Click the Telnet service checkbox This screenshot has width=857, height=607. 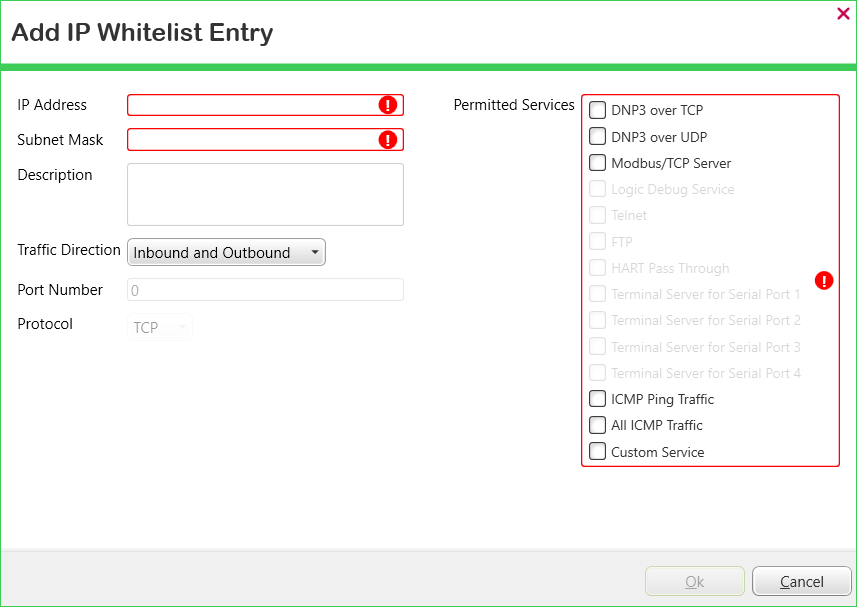[598, 215]
